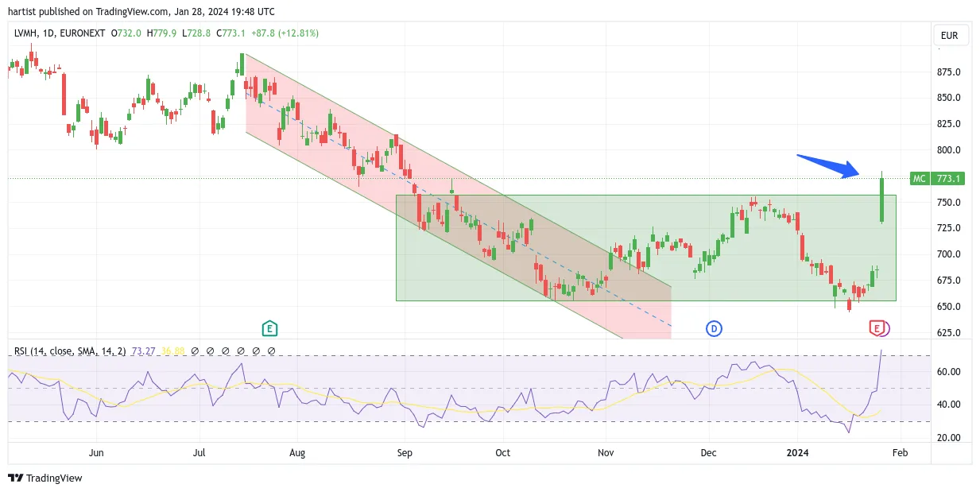
Task: Click the green earnings E marker
Action: (x=269, y=327)
